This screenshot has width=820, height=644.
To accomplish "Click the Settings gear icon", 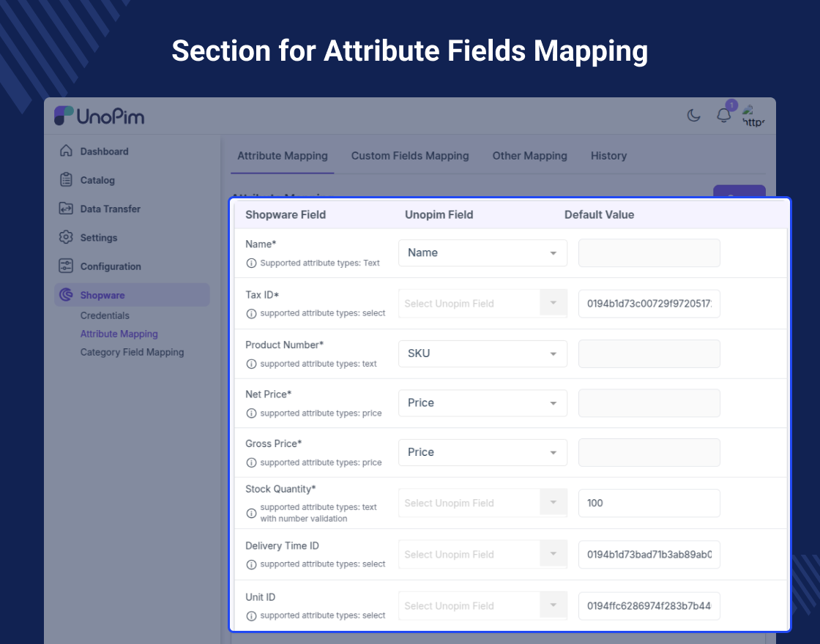I will [x=66, y=237].
